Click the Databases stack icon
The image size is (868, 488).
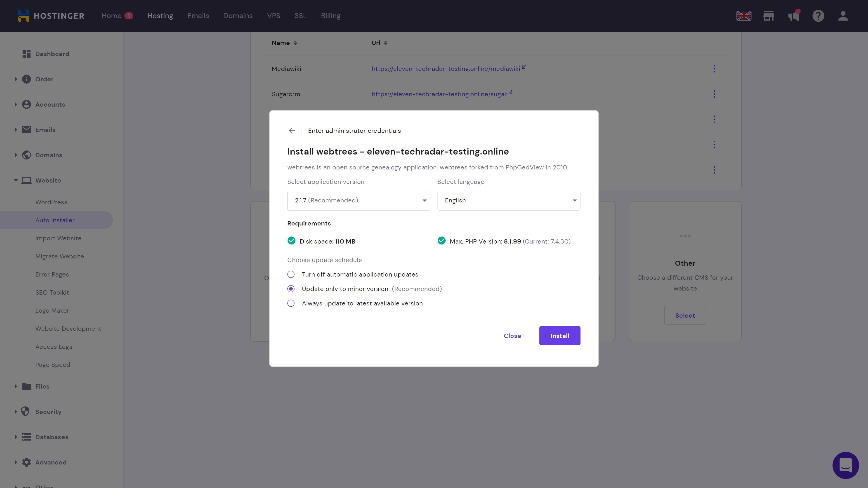point(26,437)
